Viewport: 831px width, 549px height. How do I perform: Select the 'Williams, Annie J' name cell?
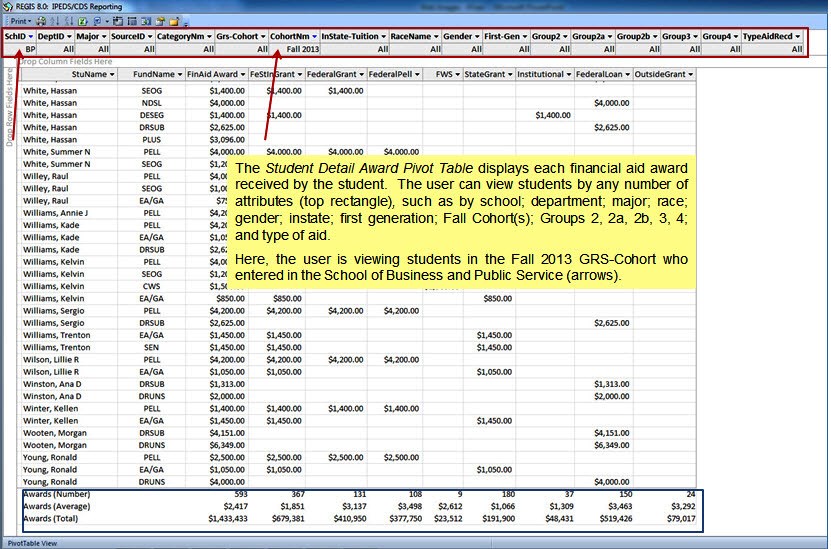coord(56,212)
